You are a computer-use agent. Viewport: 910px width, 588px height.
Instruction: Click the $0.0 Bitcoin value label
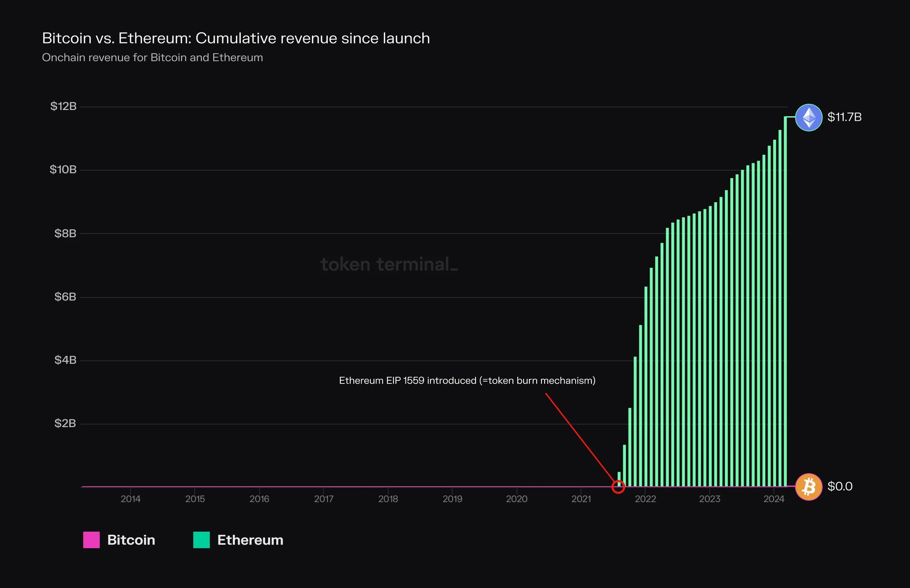click(x=840, y=486)
